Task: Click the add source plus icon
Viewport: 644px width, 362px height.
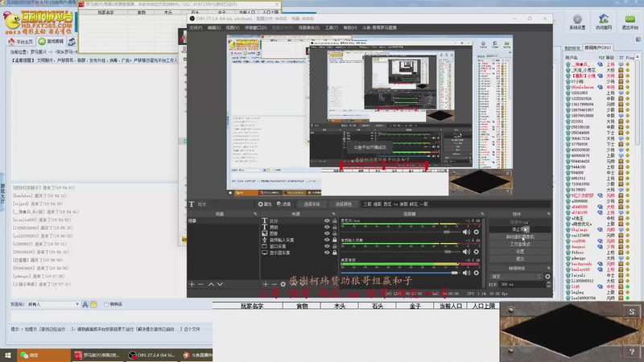Action: pos(266,284)
